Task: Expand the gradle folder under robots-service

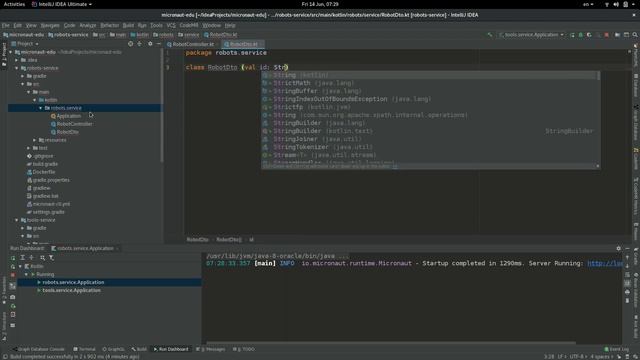Action: pyautogui.click(x=23, y=76)
